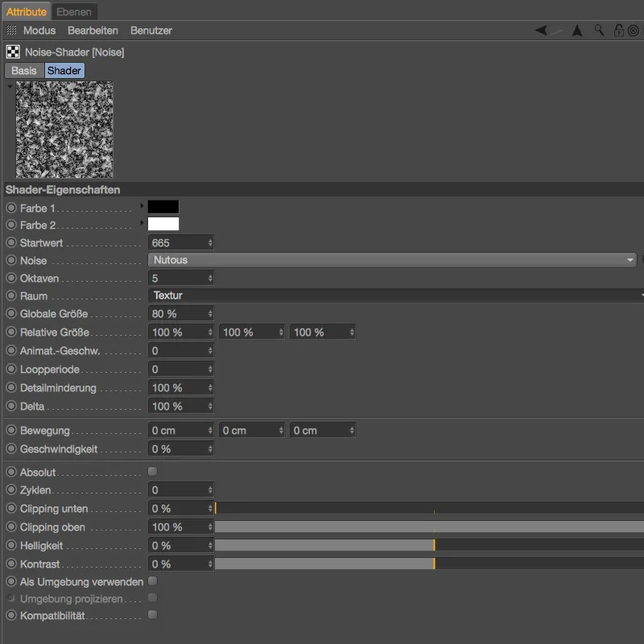Click the keyframe circle beside Kontrast
This screenshot has width=644, height=644.
click(x=11, y=563)
